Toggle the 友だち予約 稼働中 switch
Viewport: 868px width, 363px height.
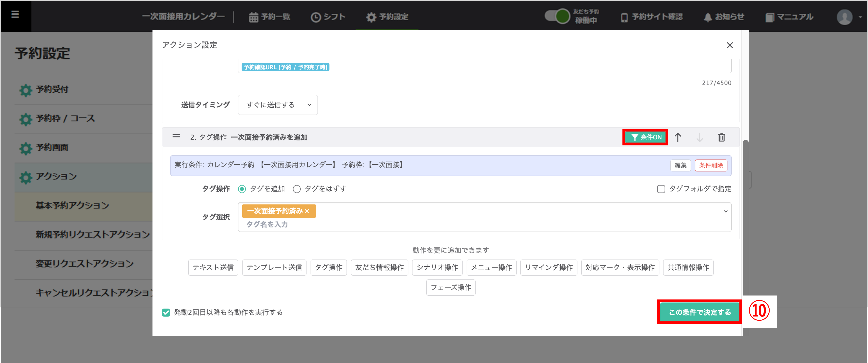click(x=558, y=16)
